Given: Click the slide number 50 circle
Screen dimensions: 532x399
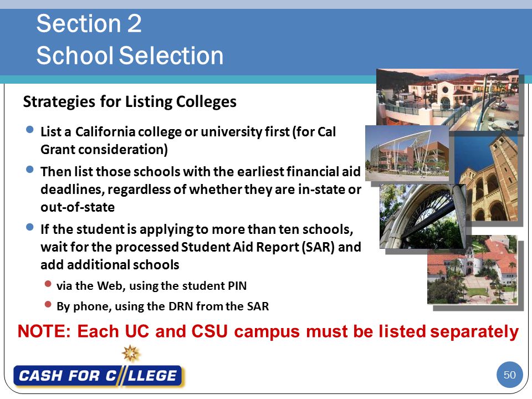Looking at the screenshot, I should 509,375.
